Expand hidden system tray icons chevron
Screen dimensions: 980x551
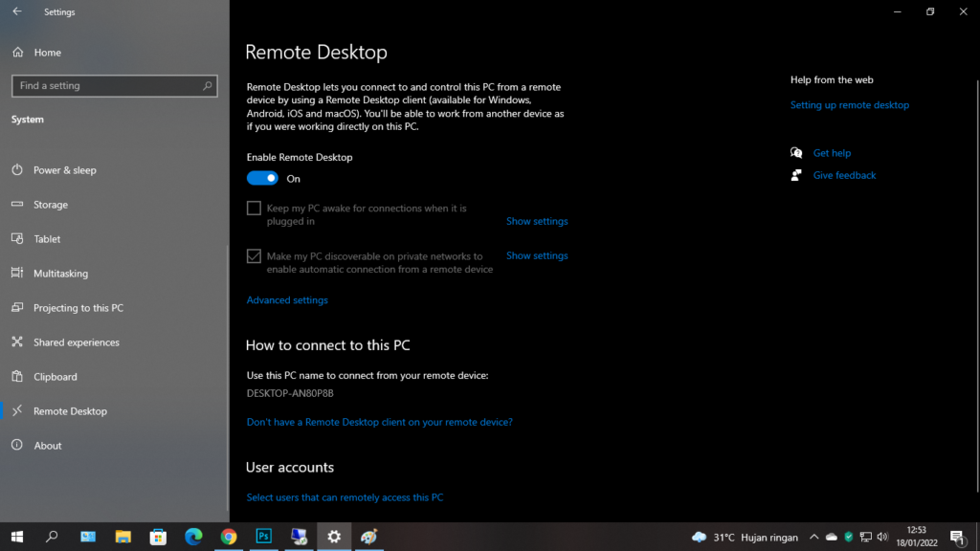813,537
